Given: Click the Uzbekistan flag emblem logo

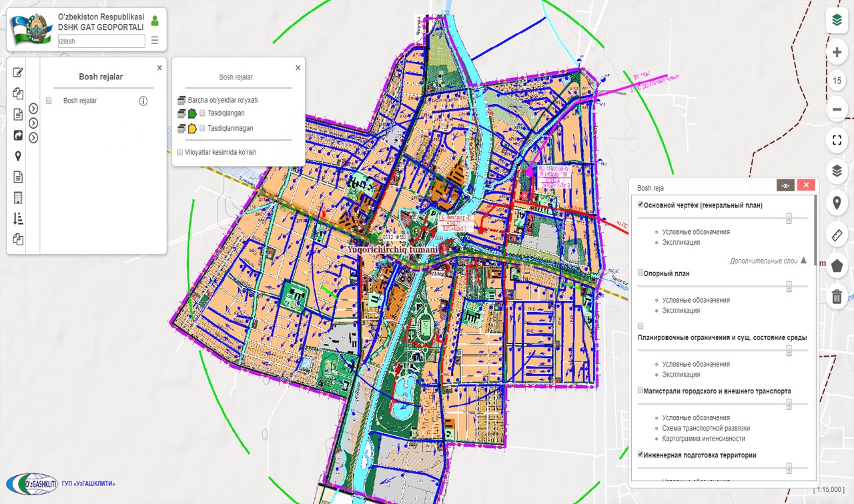Looking at the screenshot, I should [32, 30].
